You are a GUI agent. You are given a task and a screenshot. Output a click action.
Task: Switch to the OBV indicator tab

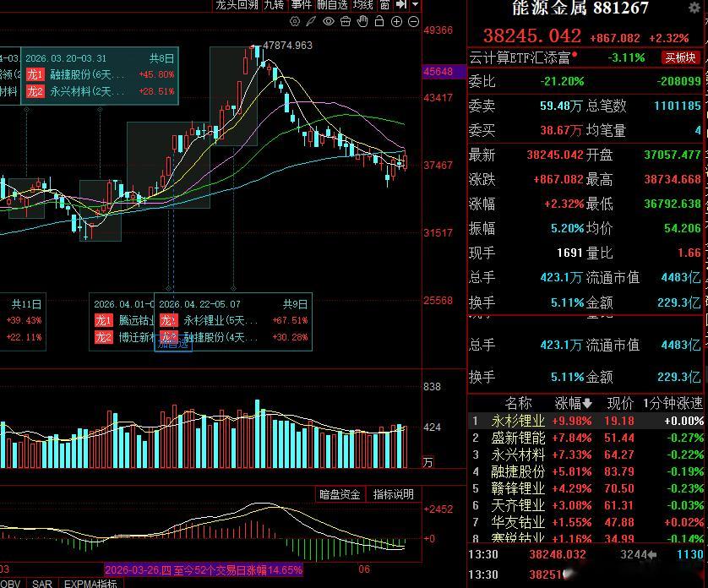pos(11,584)
